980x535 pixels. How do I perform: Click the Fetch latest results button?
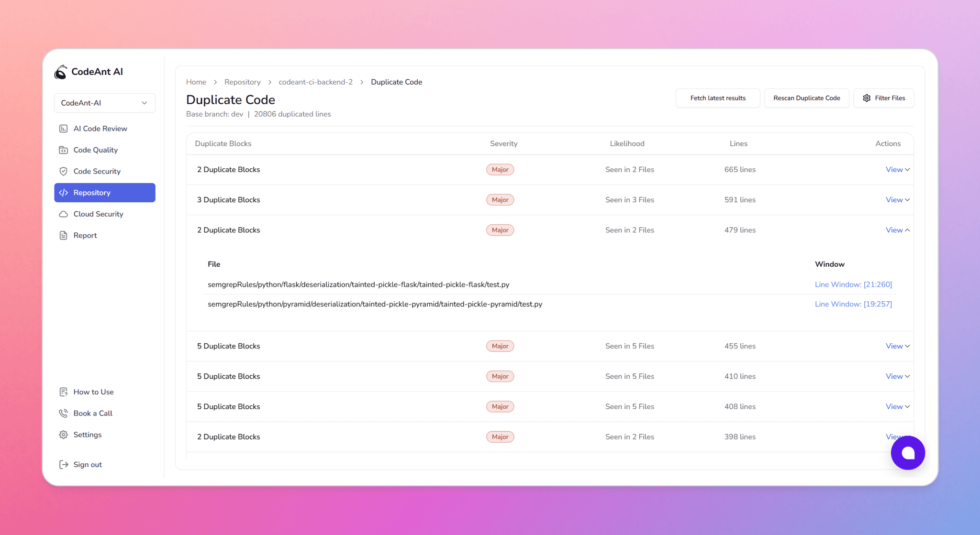[x=717, y=98]
